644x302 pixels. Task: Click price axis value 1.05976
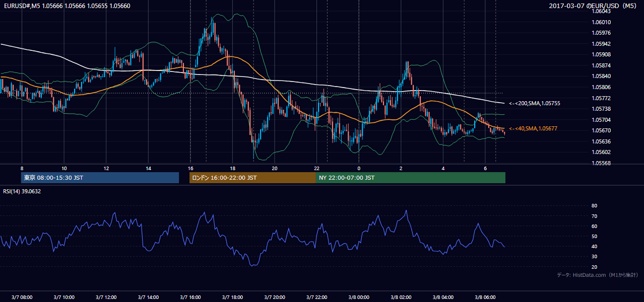(602, 33)
